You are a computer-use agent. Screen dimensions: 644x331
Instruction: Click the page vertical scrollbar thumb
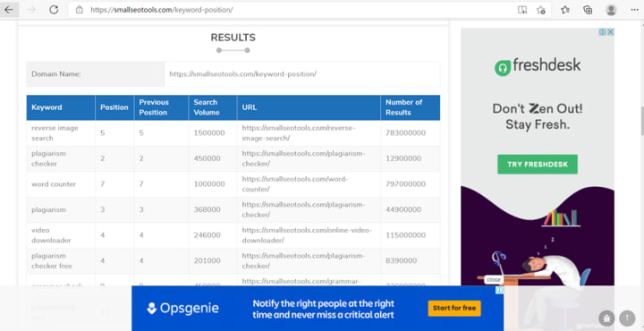click(x=641, y=121)
